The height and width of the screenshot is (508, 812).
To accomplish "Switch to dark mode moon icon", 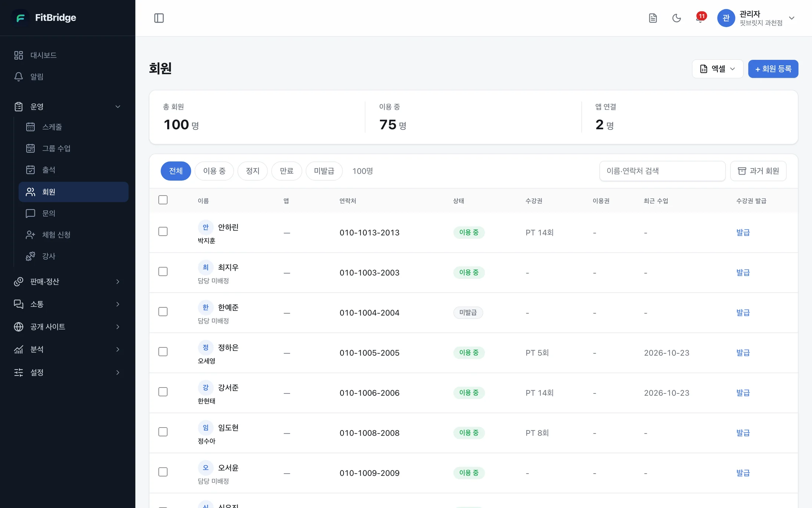I will pos(676,18).
